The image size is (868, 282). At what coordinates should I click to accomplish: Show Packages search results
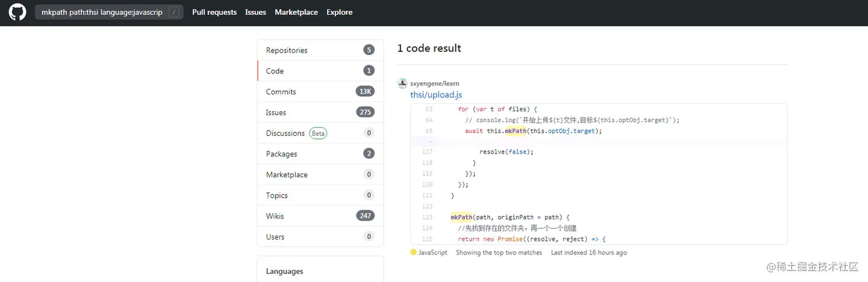[281, 154]
